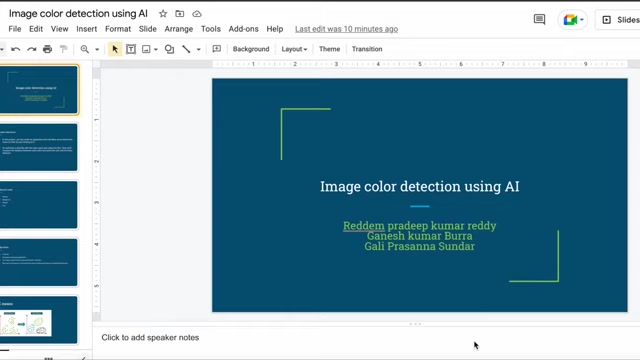
Task: Open the Layout dropdown
Action: point(294,49)
